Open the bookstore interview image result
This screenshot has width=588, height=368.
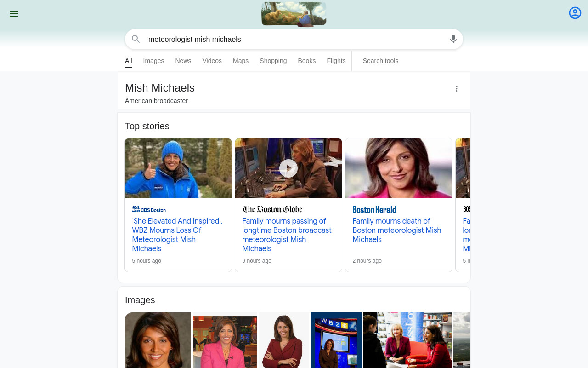tap(407, 340)
